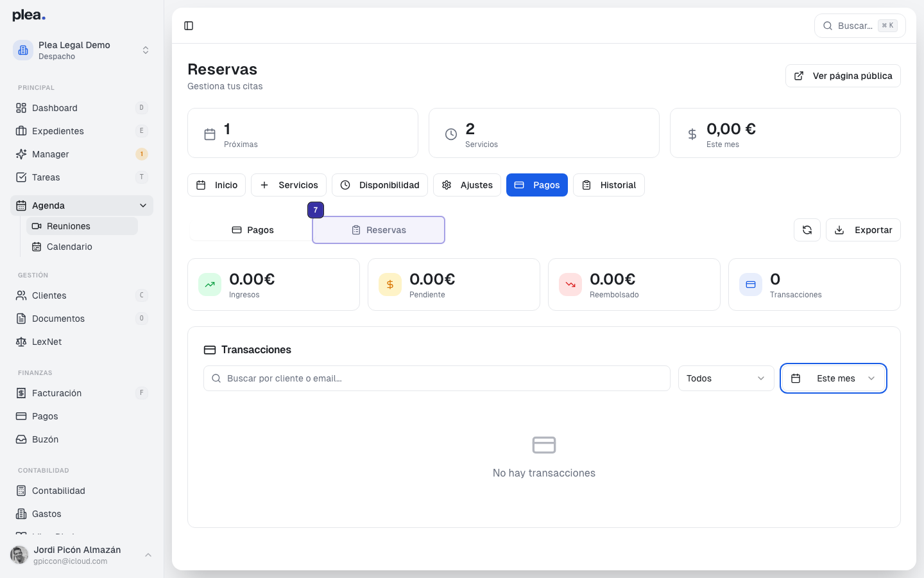The height and width of the screenshot is (578, 924).
Task: Collapse the Agenda section chevron
Action: [142, 206]
